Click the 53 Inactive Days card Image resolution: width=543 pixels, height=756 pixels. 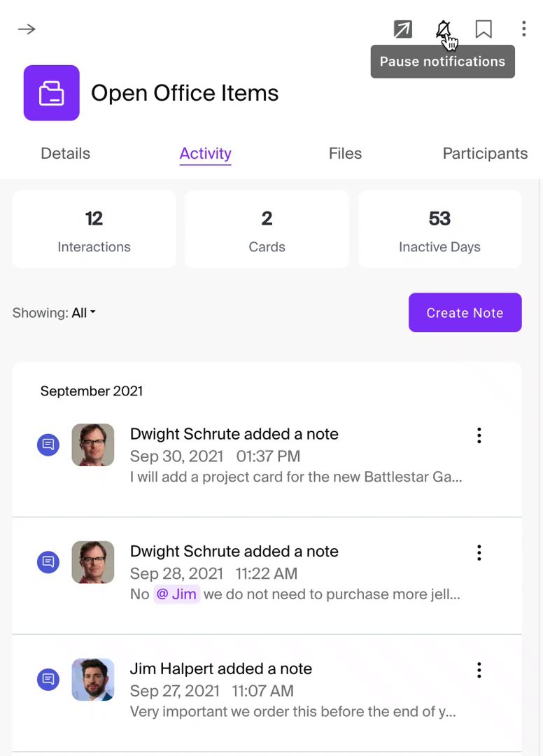439,230
